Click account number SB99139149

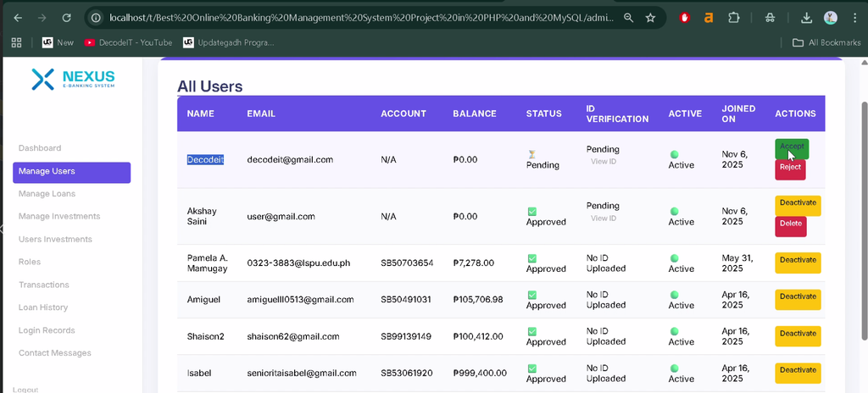tap(406, 336)
